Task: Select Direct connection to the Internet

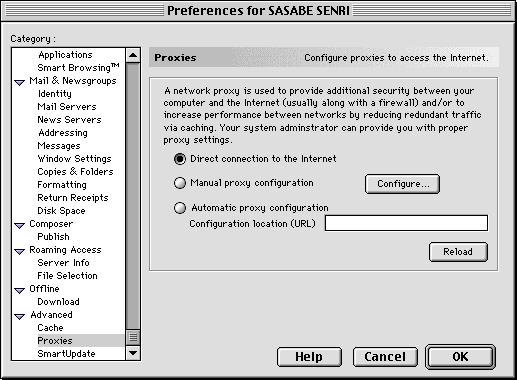Action: (180, 159)
